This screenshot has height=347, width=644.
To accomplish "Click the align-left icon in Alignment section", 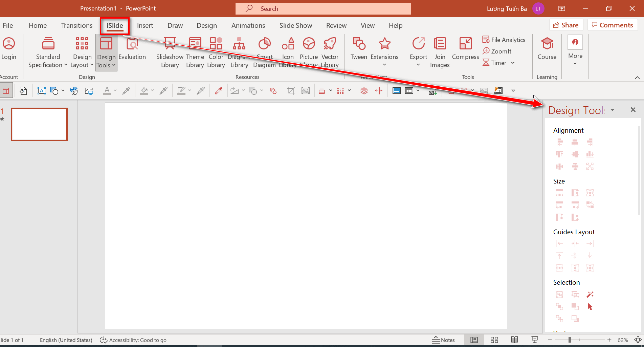I will click(x=559, y=142).
